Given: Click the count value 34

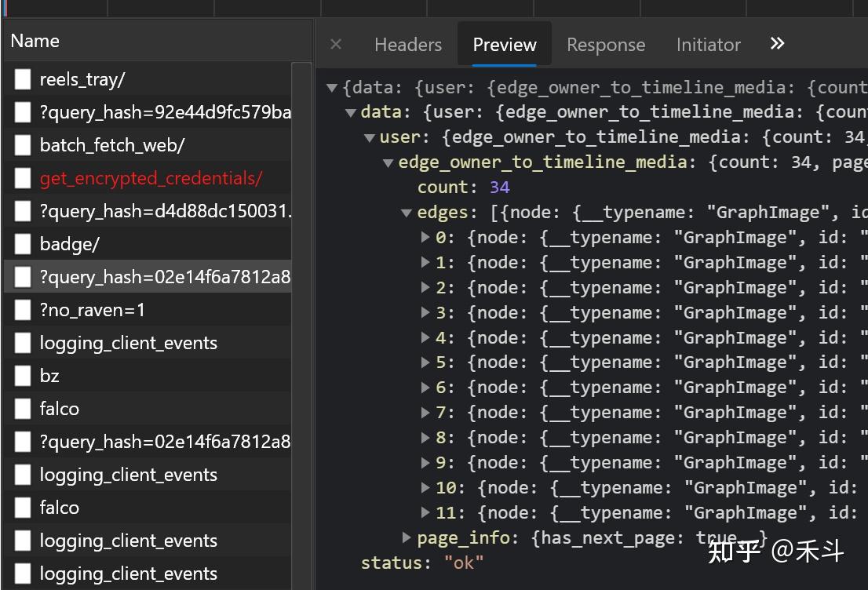Looking at the screenshot, I should click(x=499, y=188).
